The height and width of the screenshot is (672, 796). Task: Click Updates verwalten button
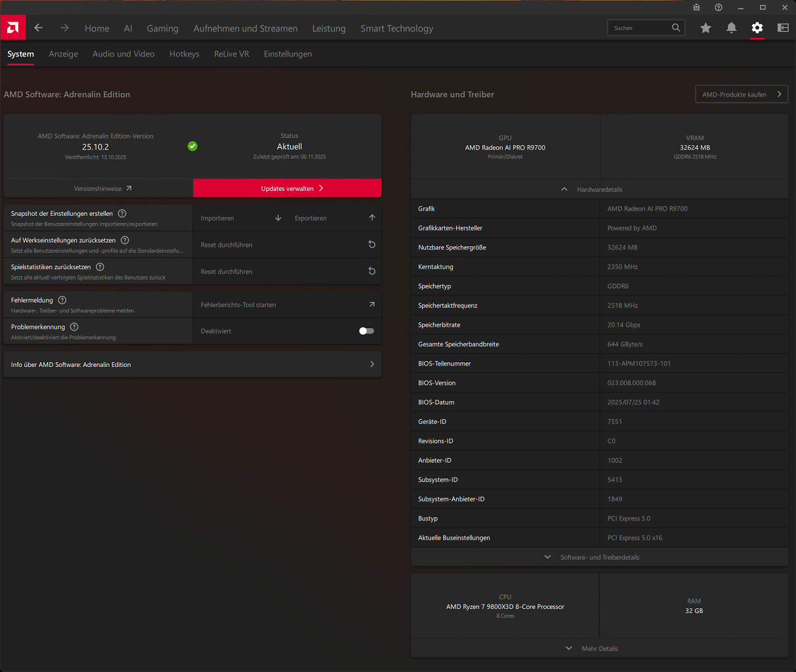[287, 188]
